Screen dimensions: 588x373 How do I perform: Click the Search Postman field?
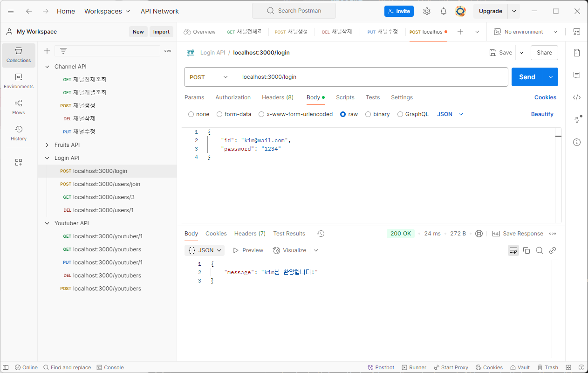click(294, 11)
